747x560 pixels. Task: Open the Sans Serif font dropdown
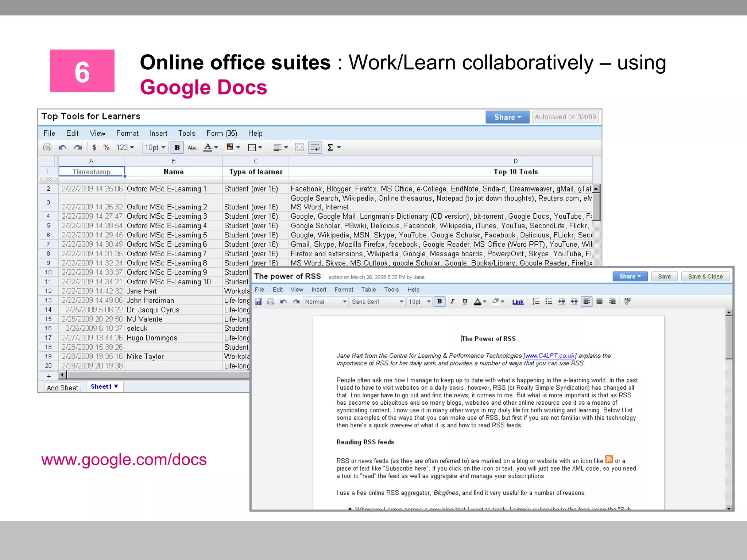pos(377,302)
